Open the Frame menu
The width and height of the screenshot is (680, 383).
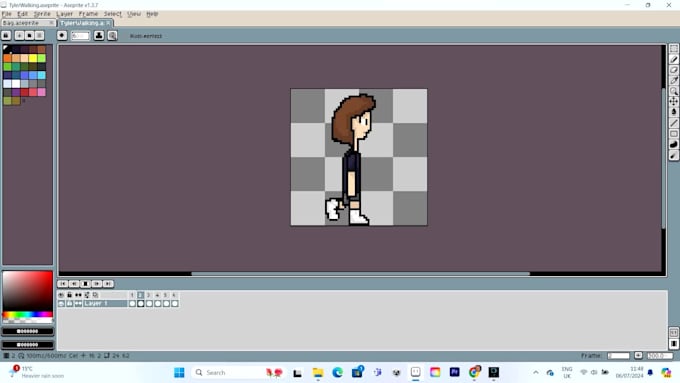(88, 14)
